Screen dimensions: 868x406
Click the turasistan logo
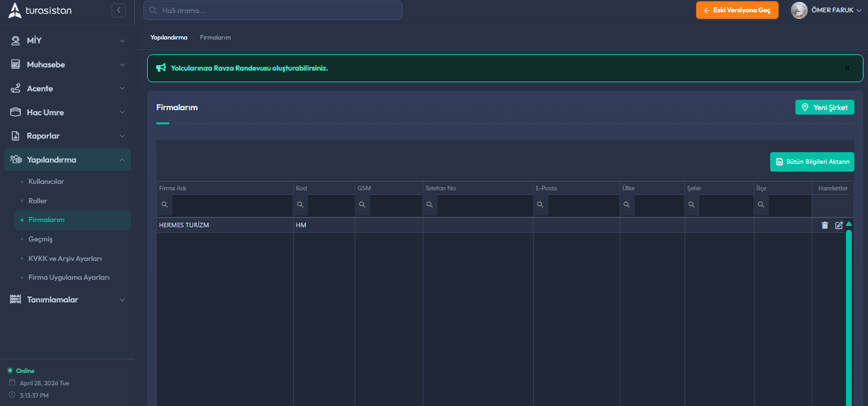(x=40, y=10)
